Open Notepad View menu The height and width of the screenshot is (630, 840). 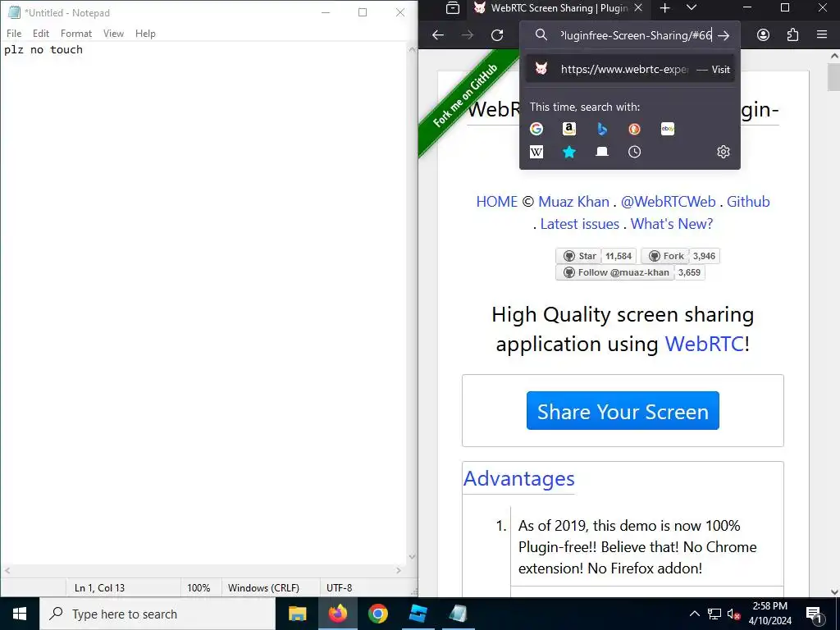(x=113, y=33)
